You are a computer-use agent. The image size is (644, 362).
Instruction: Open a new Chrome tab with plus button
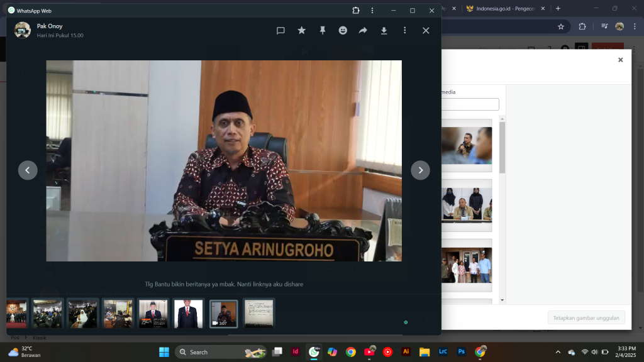(558, 9)
